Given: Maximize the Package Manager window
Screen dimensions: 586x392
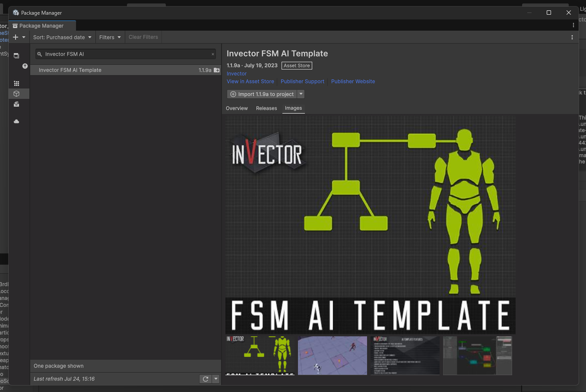Looking at the screenshot, I should [x=549, y=13].
